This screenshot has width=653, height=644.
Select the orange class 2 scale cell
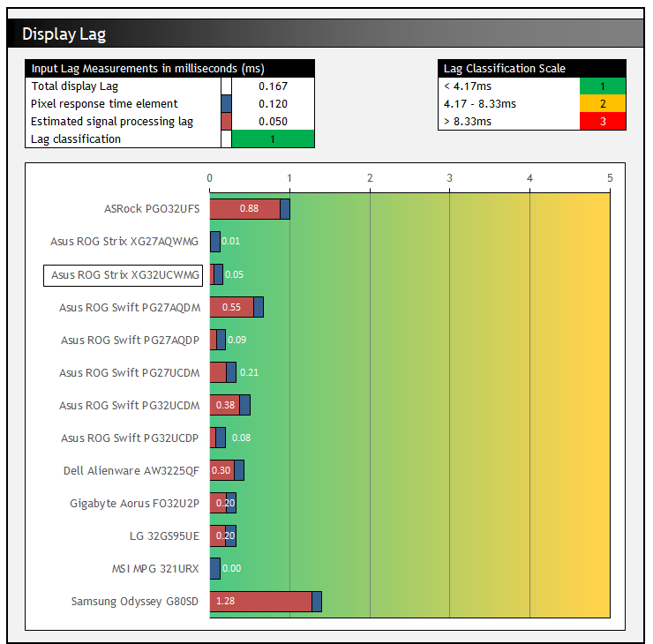tap(602, 104)
